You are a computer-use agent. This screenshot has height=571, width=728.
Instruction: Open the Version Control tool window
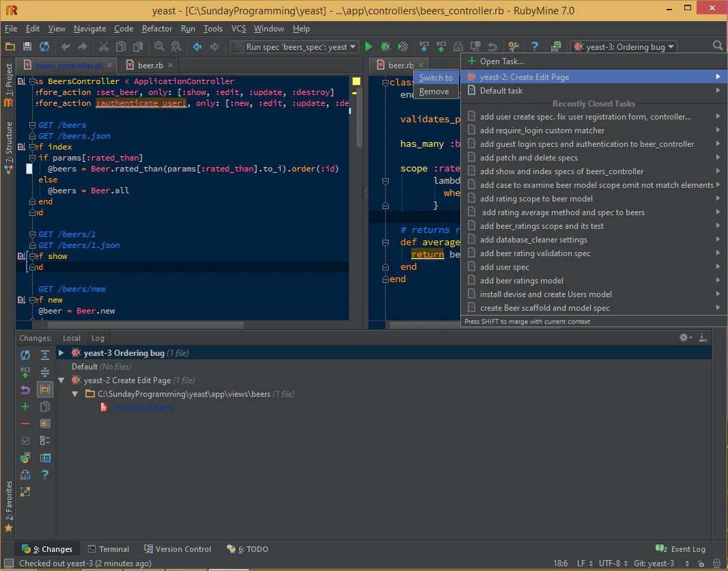coord(178,548)
